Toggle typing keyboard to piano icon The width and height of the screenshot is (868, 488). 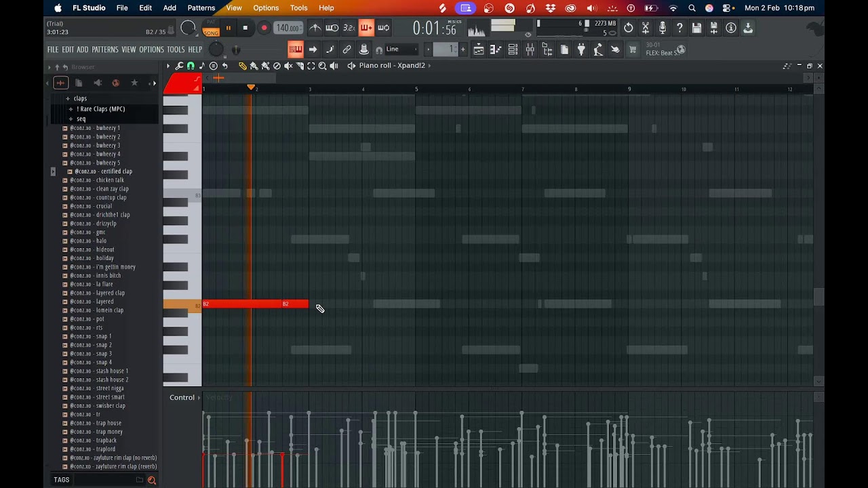tap(295, 49)
